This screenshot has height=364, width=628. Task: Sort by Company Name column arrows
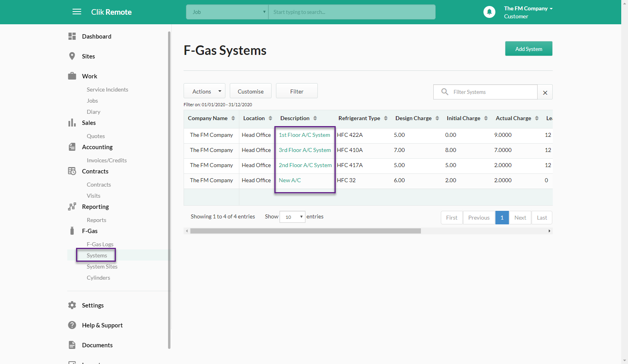click(x=233, y=118)
